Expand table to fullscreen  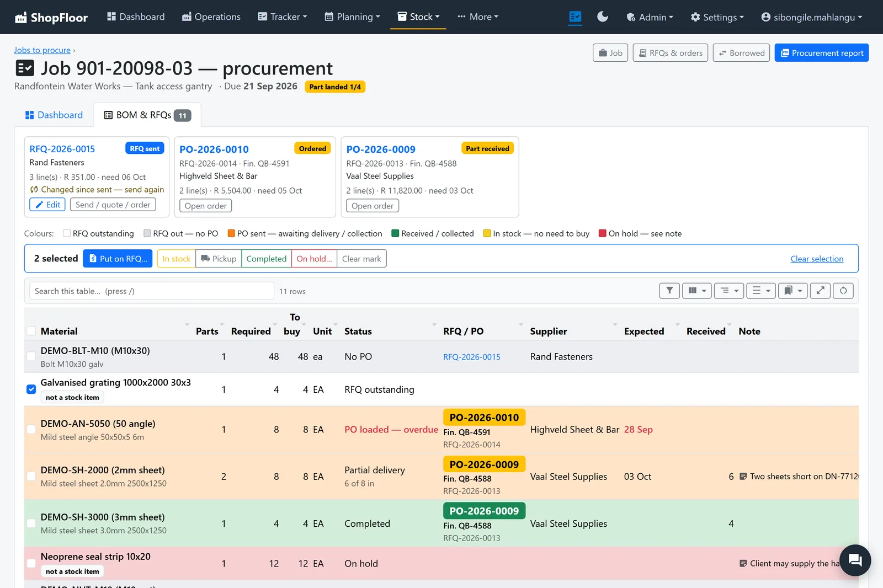tap(821, 291)
